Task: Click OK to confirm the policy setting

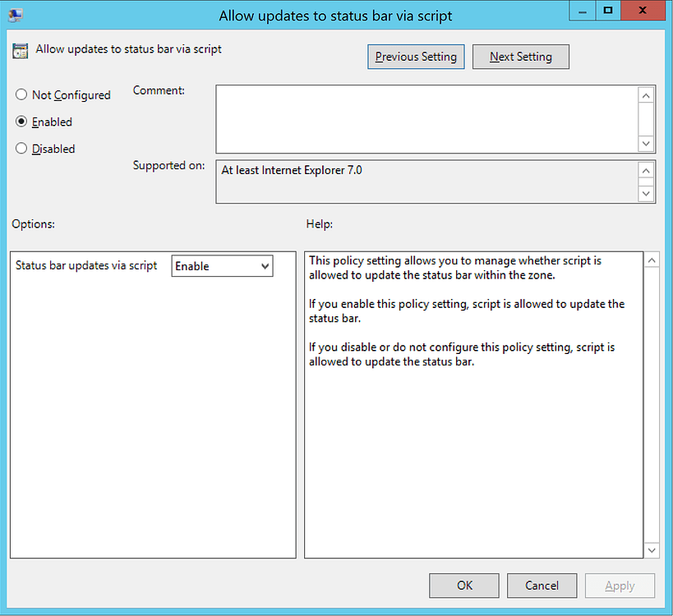Action: (463, 586)
